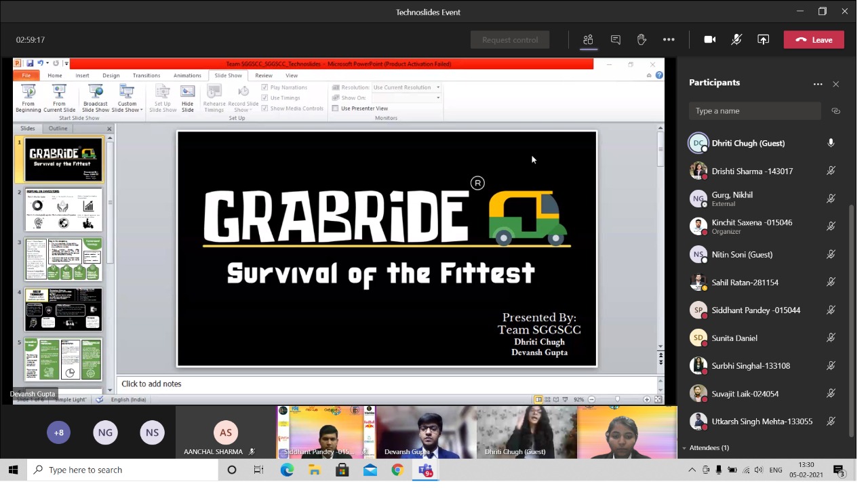The width and height of the screenshot is (868, 488).
Task: Open the Resolution dropdown
Action: coord(438,87)
